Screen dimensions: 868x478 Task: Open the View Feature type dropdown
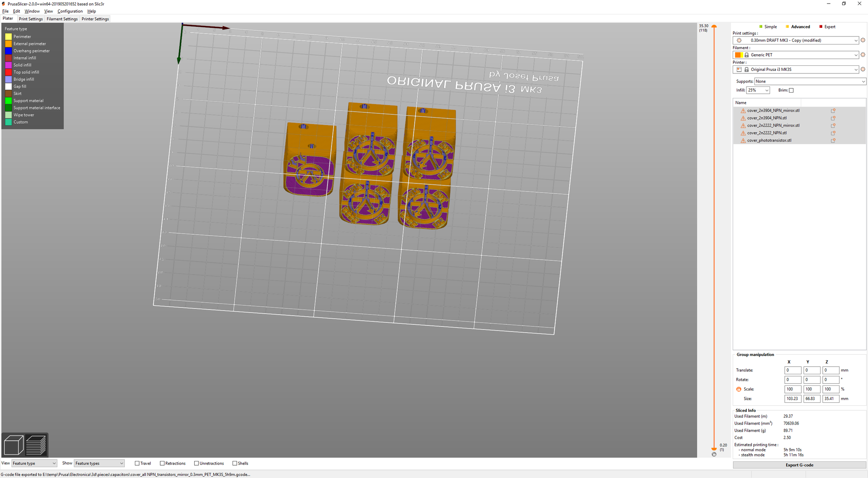34,463
